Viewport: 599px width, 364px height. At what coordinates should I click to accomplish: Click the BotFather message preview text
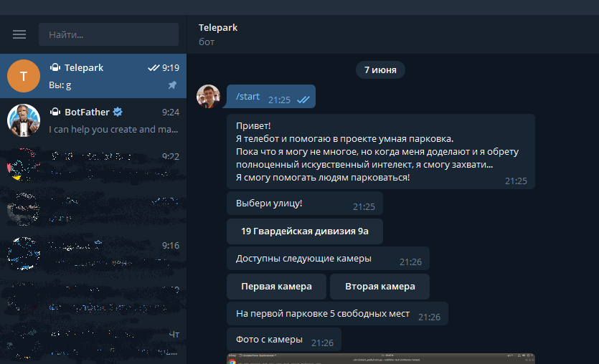click(x=113, y=130)
